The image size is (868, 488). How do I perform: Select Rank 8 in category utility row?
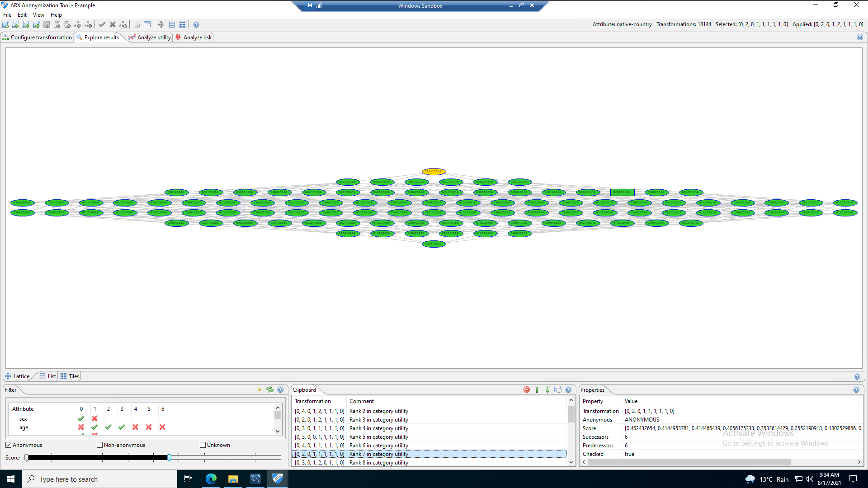tap(429, 463)
